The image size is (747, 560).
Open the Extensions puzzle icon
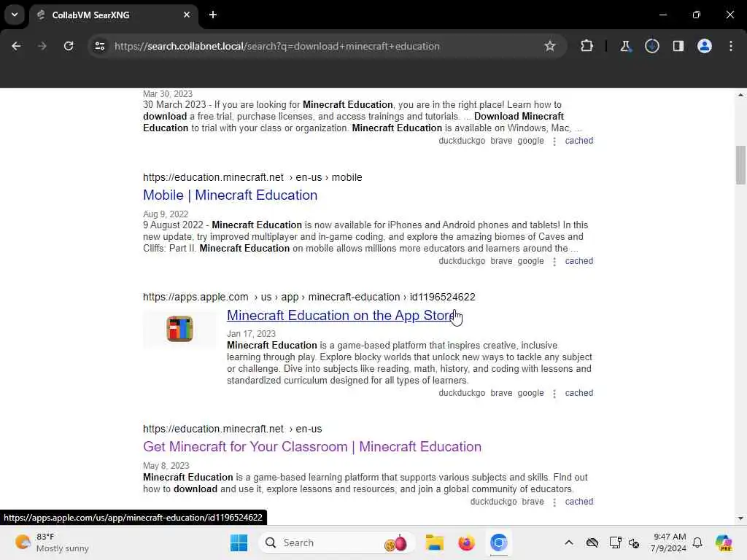[587, 46]
